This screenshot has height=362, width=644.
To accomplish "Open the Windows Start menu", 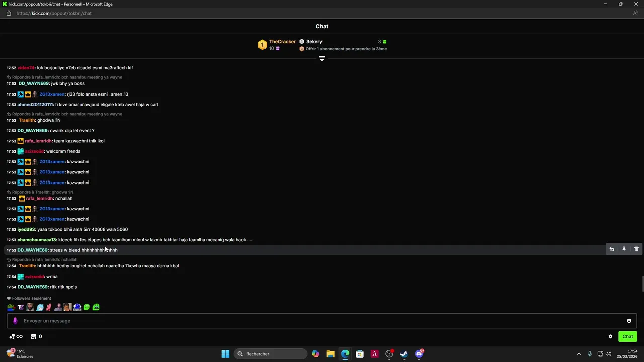I will (x=225, y=354).
